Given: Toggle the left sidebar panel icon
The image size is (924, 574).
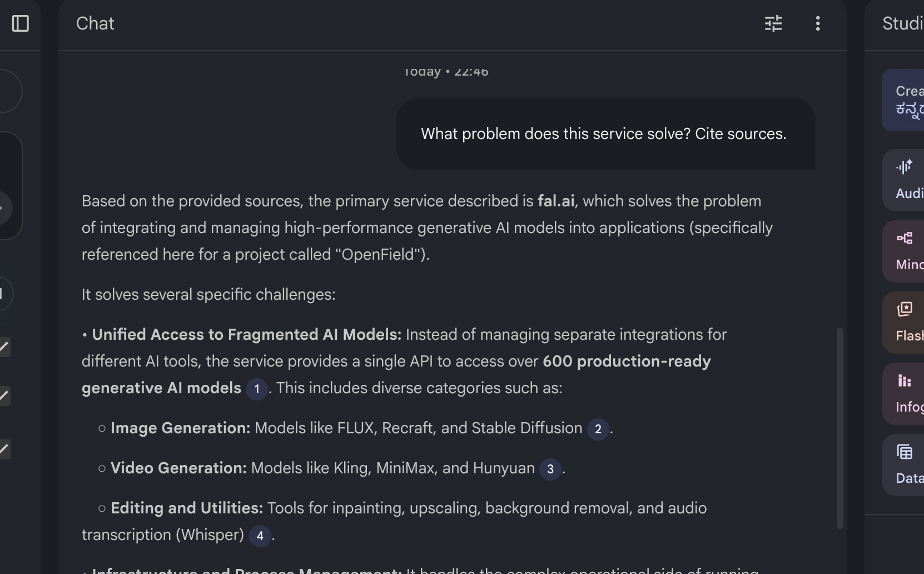Looking at the screenshot, I should pyautogui.click(x=21, y=23).
